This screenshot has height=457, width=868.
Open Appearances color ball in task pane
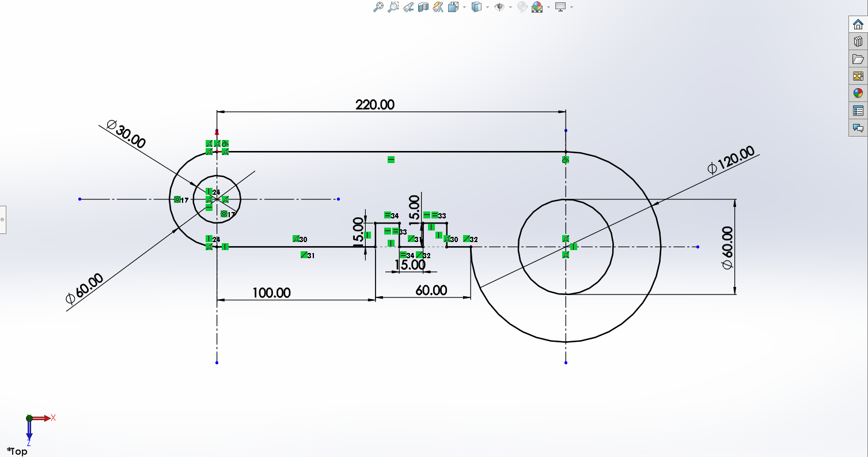[858, 93]
